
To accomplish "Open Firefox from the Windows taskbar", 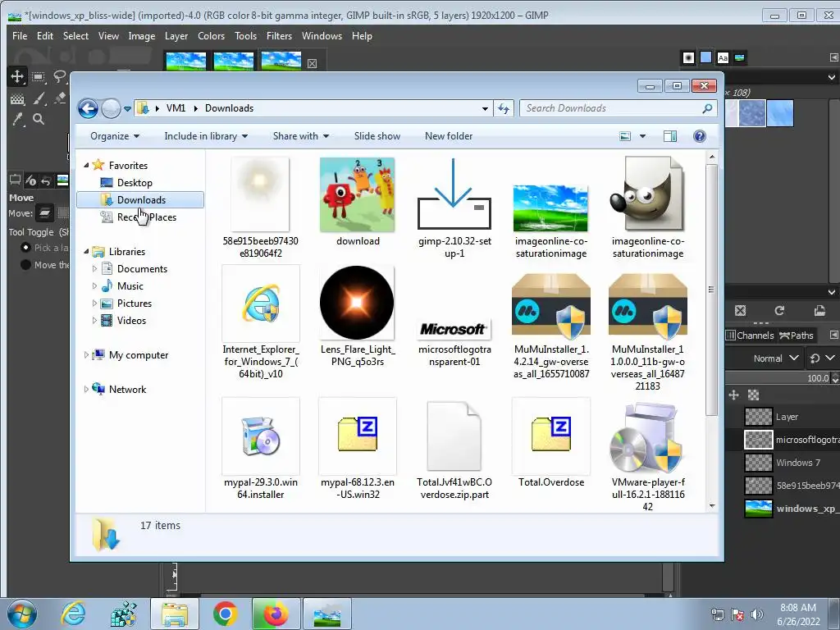I will click(x=276, y=614).
